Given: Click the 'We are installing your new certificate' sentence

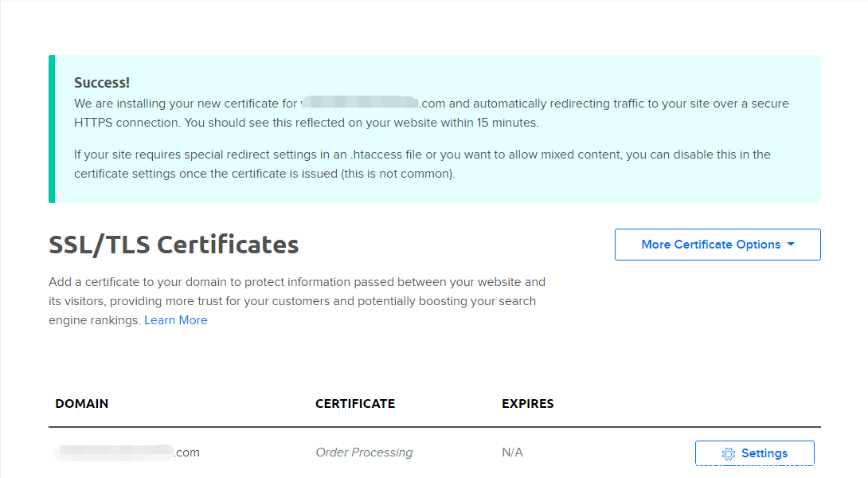Looking at the screenshot, I should point(187,104).
